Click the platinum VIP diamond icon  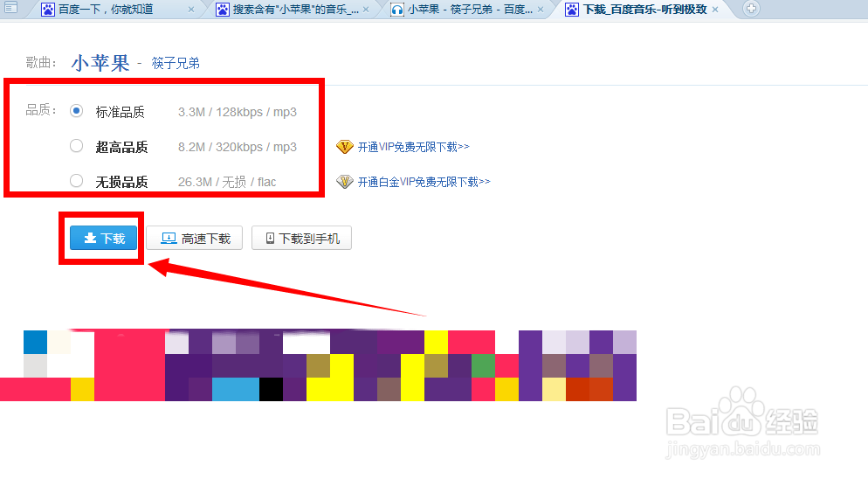pos(344,182)
